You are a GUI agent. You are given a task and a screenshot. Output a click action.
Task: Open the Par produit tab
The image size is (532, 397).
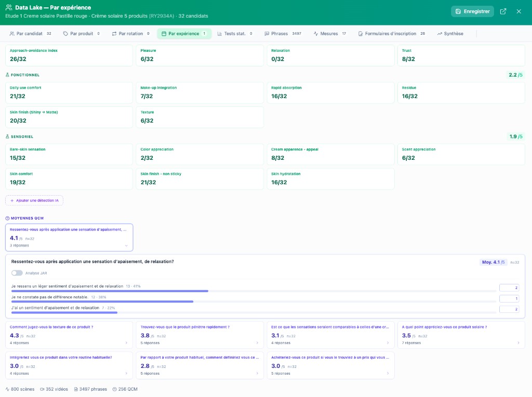point(82,34)
